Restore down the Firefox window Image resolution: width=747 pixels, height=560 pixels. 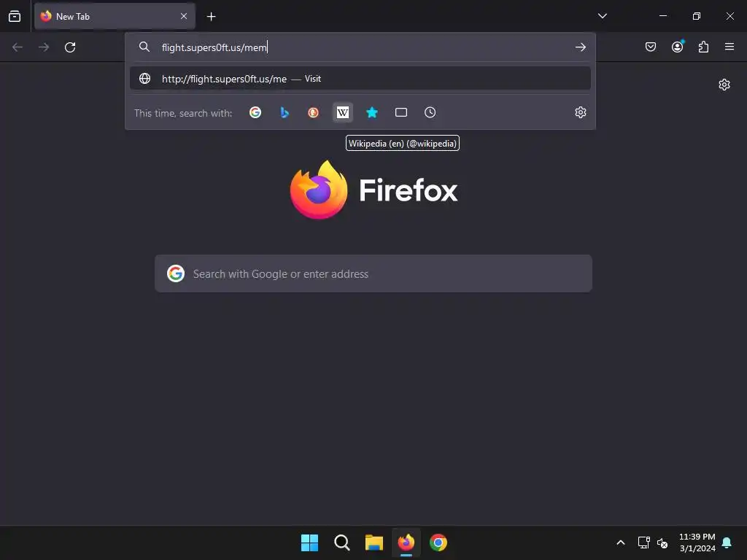pos(697,16)
